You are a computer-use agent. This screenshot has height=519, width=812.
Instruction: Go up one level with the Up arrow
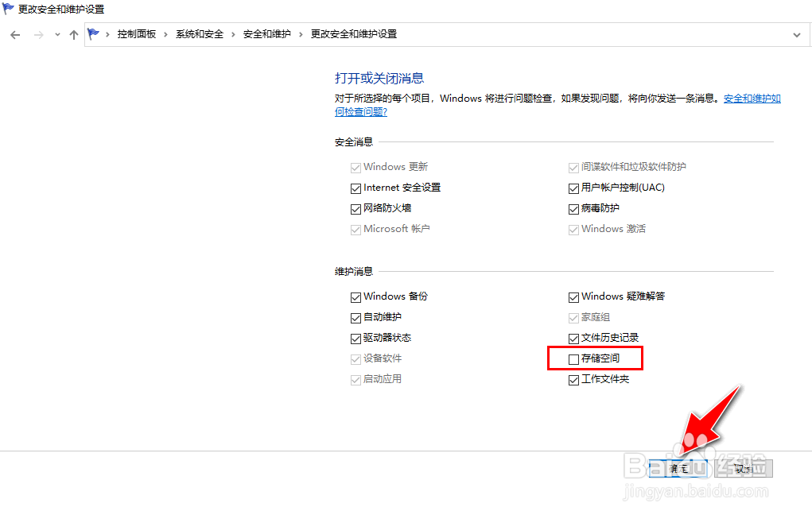click(x=73, y=35)
